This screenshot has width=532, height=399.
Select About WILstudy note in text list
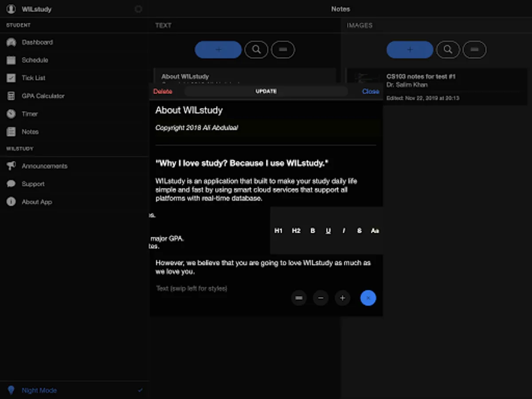(245, 76)
